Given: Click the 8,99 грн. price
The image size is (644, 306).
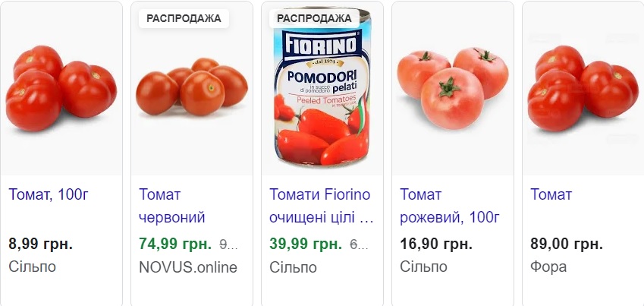Looking at the screenshot, I should [41, 244].
